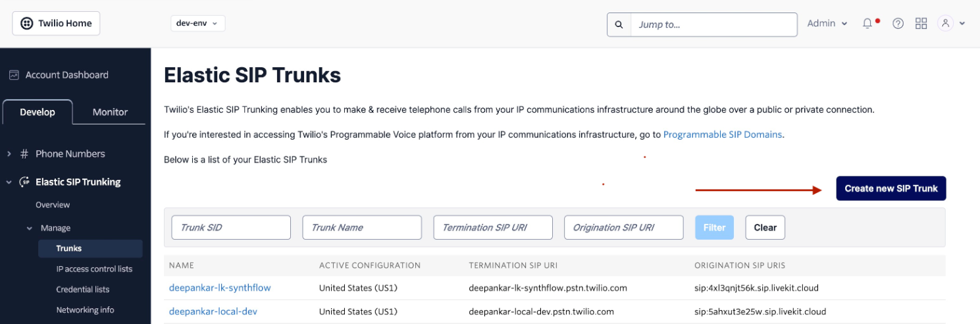Image resolution: width=980 pixels, height=324 pixels.
Task: Click United States (US1) in local-dev row
Action: [358, 311]
